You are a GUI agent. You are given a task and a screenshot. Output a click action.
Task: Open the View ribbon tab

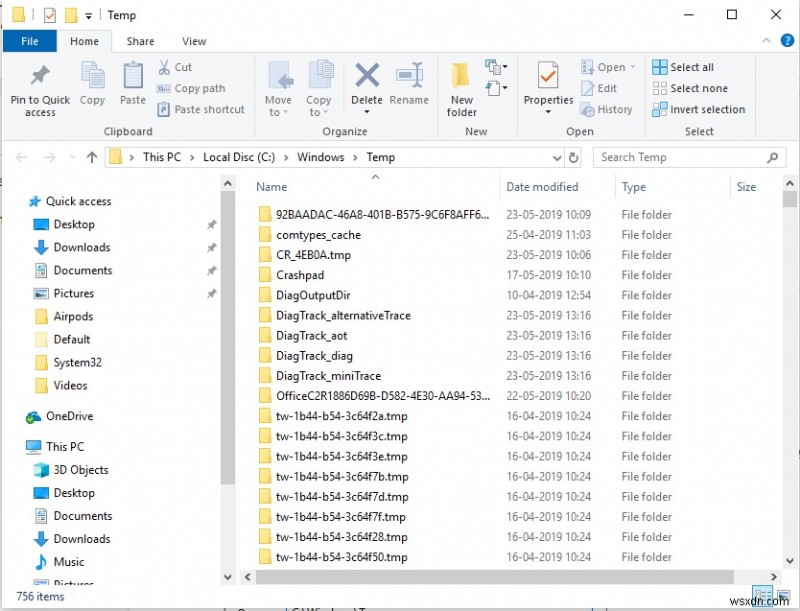(x=194, y=41)
